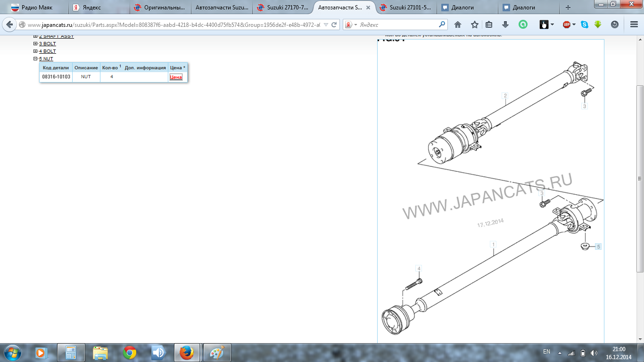
Task: Expand the first 4 BOLT tree node
Action: [x=35, y=51]
